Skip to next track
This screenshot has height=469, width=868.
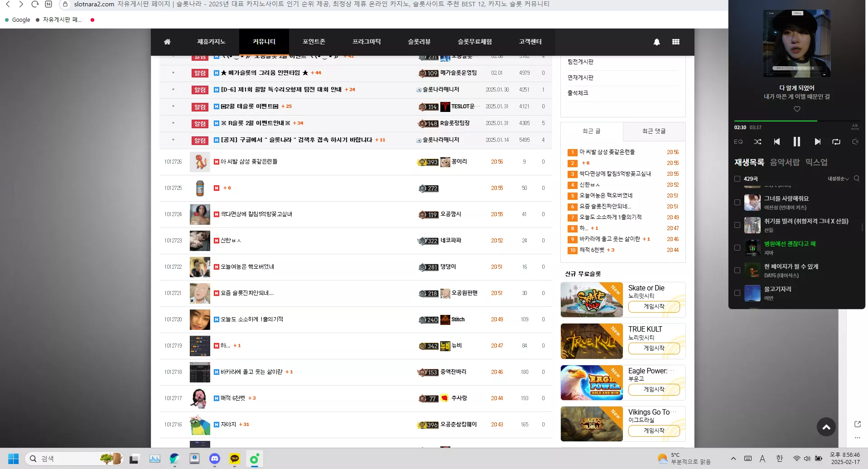tap(817, 142)
